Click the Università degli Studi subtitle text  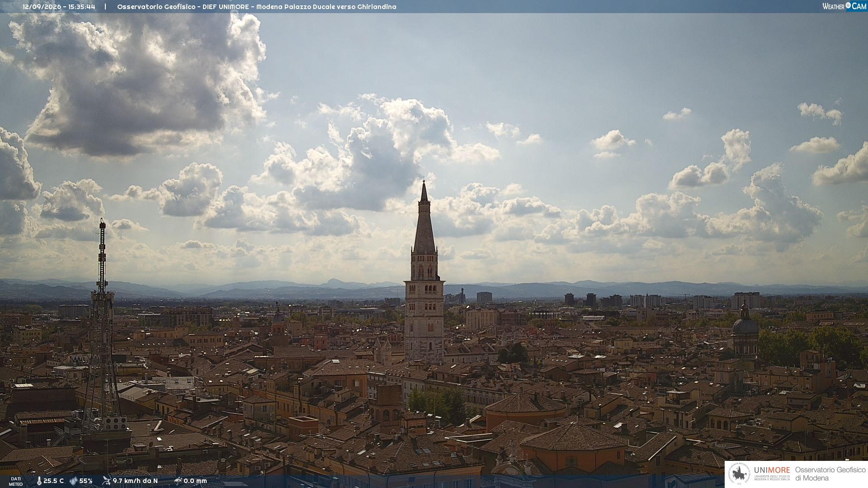click(772, 478)
